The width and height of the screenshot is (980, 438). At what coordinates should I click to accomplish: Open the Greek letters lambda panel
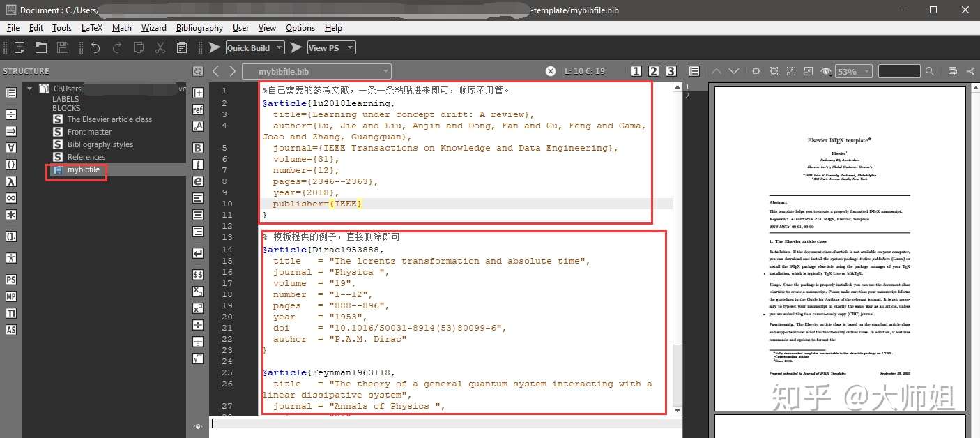tap(10, 180)
